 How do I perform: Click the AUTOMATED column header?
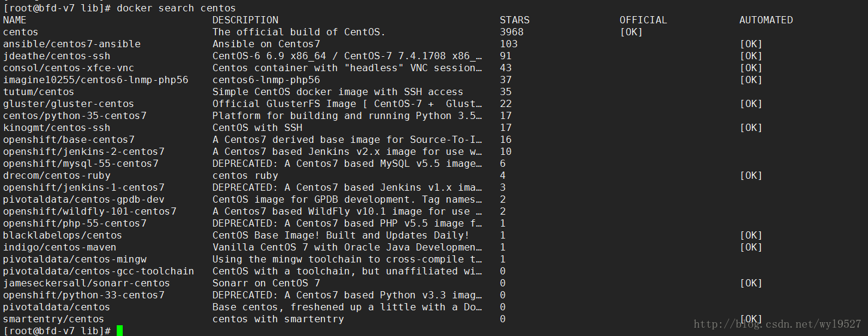coord(766,20)
